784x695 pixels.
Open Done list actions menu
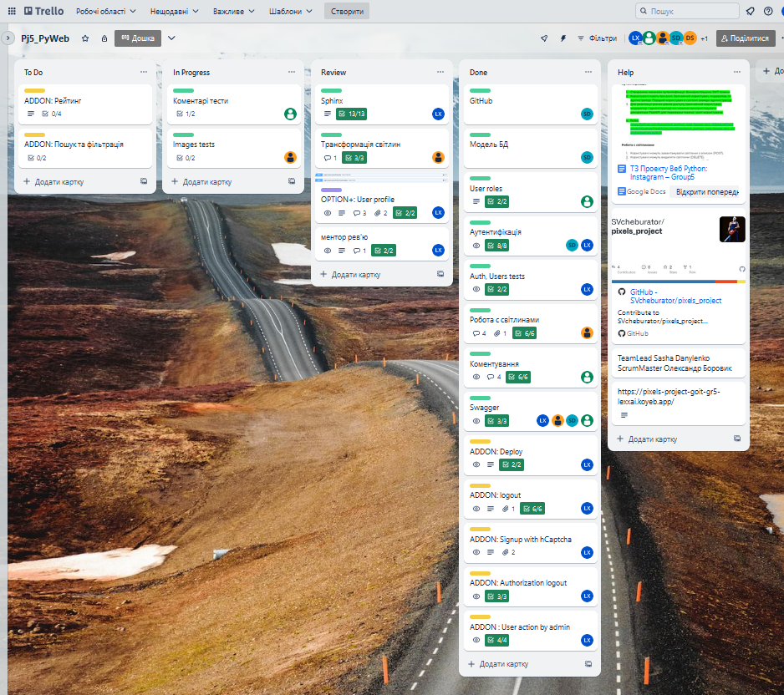coord(588,72)
